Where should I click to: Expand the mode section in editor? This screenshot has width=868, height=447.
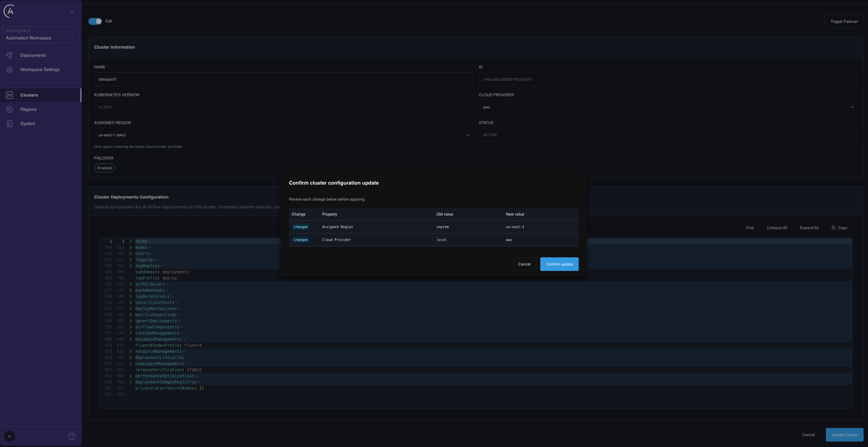tap(131, 247)
